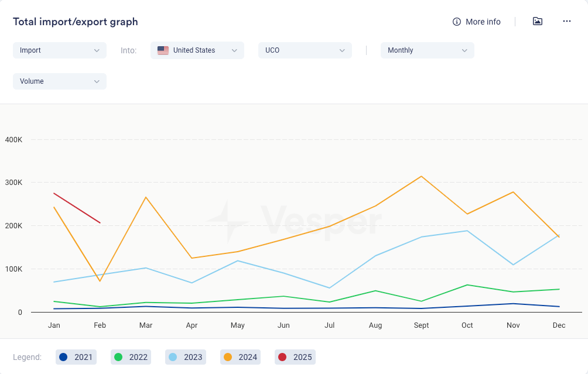Hide the 2022 series in legend
Image resolution: width=588 pixels, height=374 pixels.
tap(131, 357)
